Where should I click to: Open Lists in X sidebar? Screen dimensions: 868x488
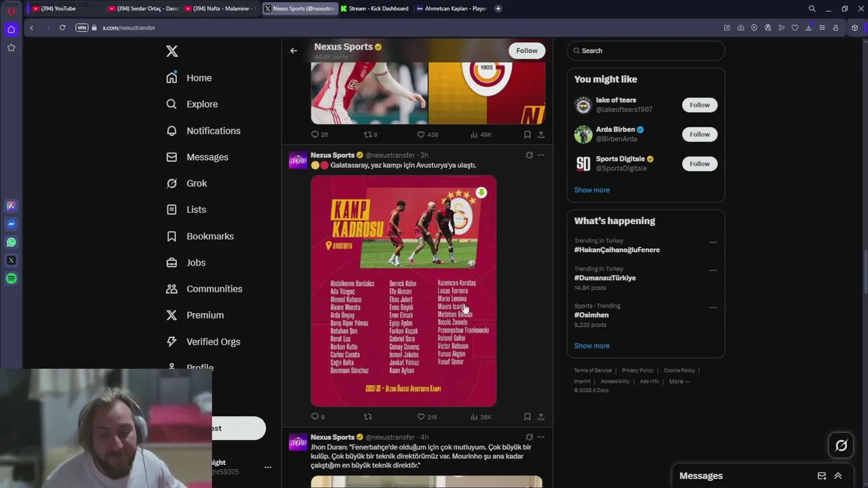click(x=186, y=210)
